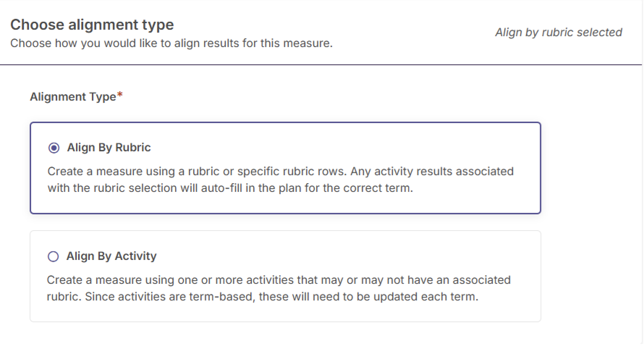Click blank area below the Align By Activity card
The height and width of the screenshot is (349, 644).
click(285, 335)
